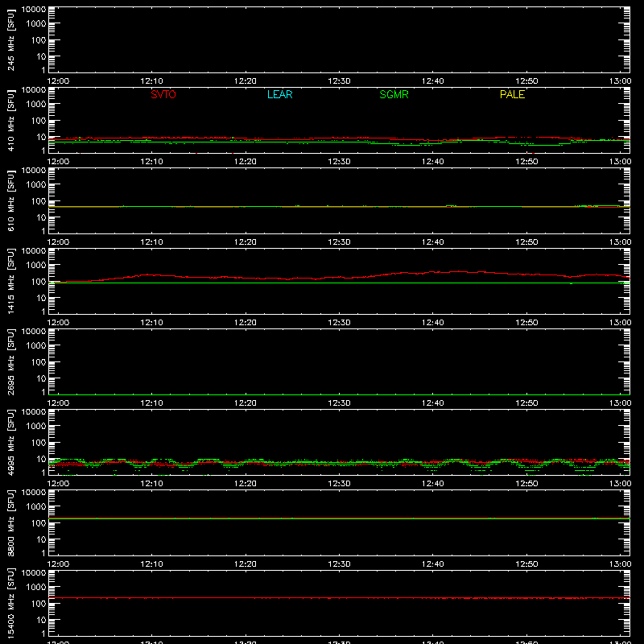Image resolution: width=644 pixels, height=644 pixels.
Task: Click the 10 y-axis label on the 1415 MHz panel
Action: [41, 298]
